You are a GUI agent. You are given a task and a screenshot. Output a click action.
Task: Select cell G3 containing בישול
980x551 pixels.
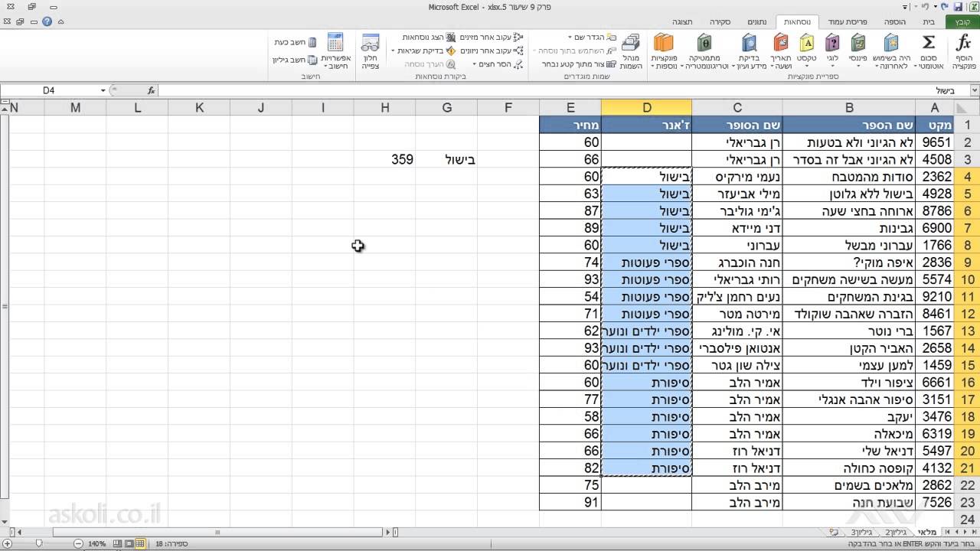click(446, 159)
